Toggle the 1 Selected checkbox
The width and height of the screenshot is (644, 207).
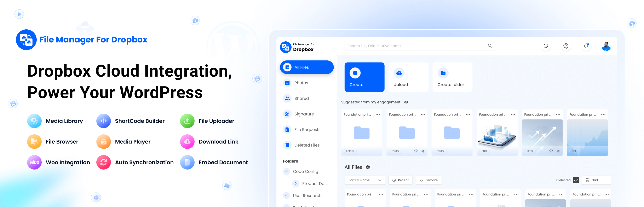coord(576,180)
